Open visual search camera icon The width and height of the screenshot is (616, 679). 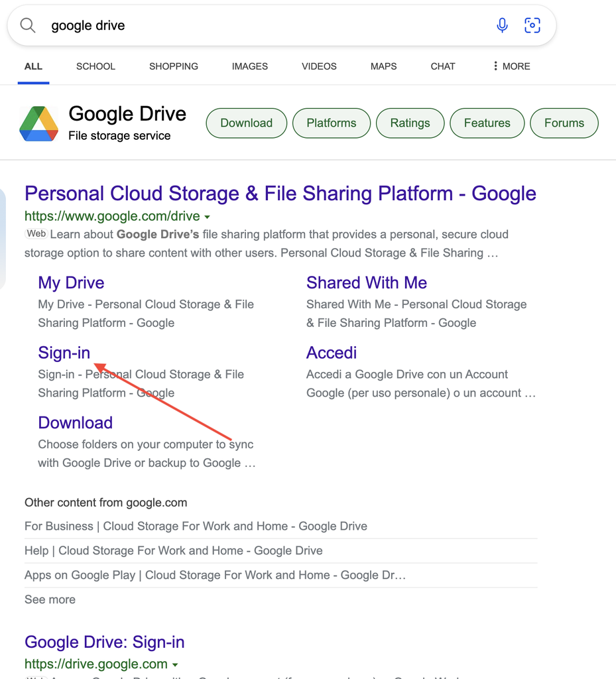[x=532, y=26]
